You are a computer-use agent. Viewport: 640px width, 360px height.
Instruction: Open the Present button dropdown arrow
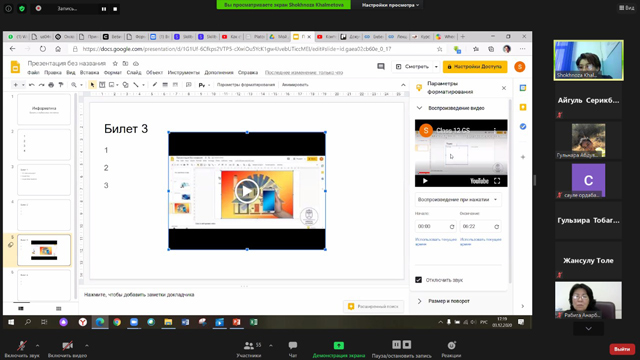click(x=436, y=67)
